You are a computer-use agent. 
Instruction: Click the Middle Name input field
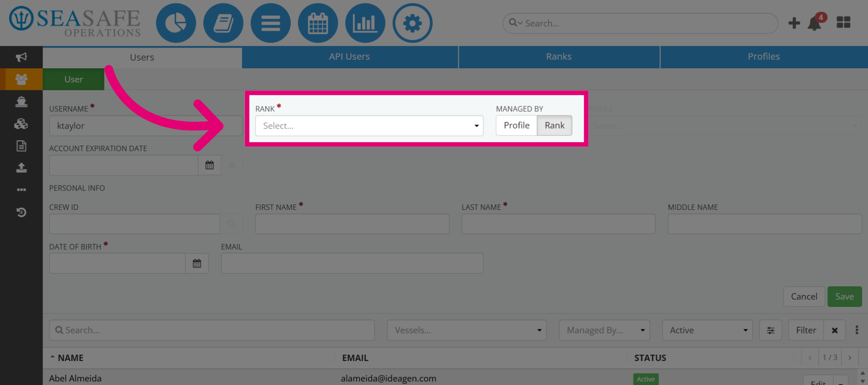(x=764, y=223)
